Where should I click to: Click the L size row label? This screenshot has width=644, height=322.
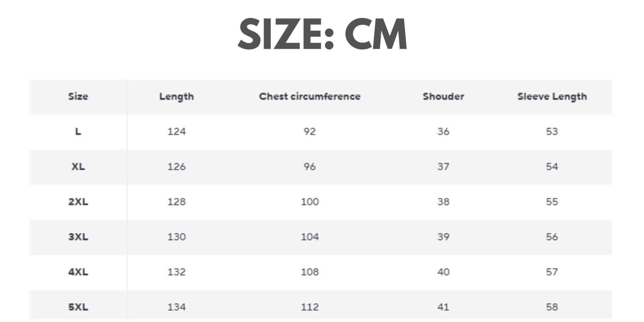coord(78,132)
